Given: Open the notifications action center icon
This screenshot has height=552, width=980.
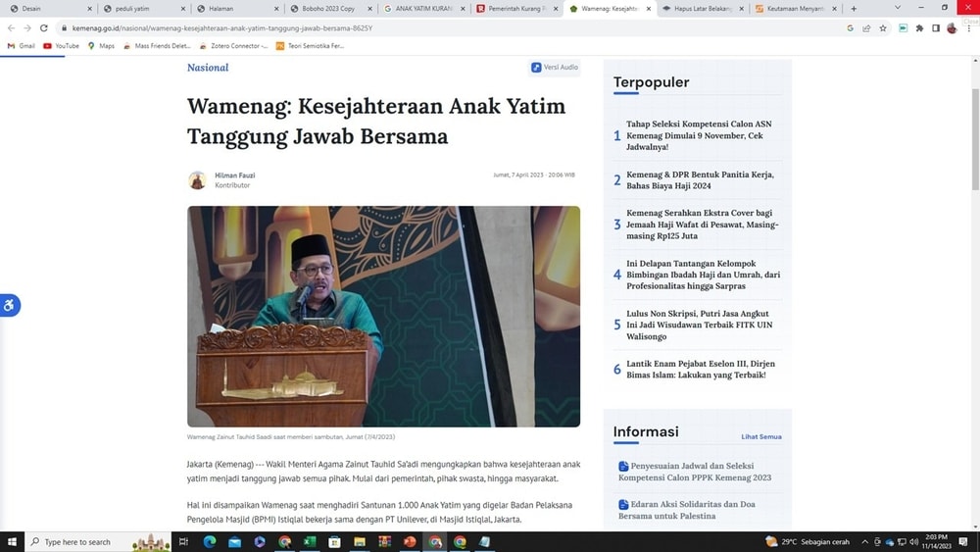Looking at the screenshot, I should pos(963,542).
